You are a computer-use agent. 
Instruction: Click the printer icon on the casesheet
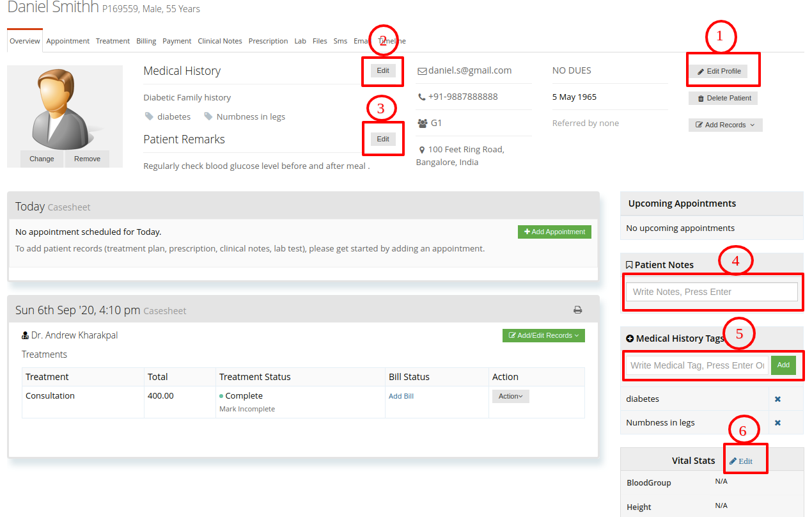click(578, 310)
